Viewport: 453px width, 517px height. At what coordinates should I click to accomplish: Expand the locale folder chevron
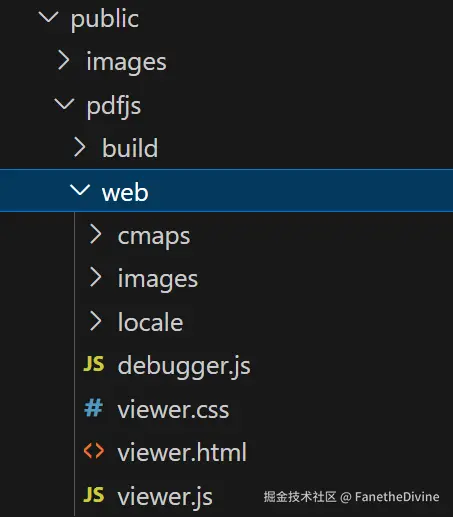coord(95,321)
